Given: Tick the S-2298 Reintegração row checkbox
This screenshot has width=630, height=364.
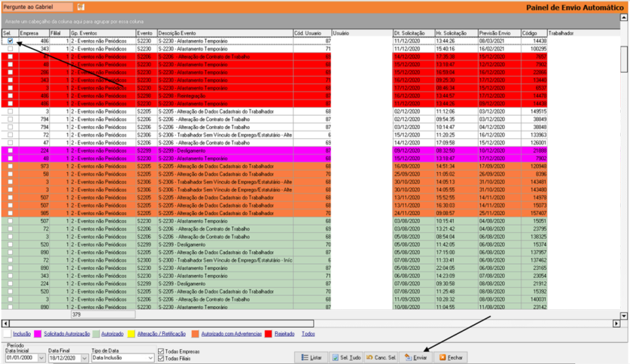Looking at the screenshot, I should [x=10, y=96].
